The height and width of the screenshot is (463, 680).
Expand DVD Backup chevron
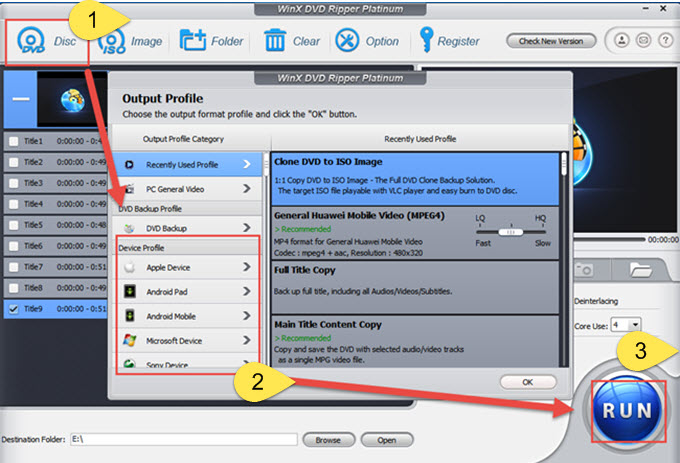point(247,228)
